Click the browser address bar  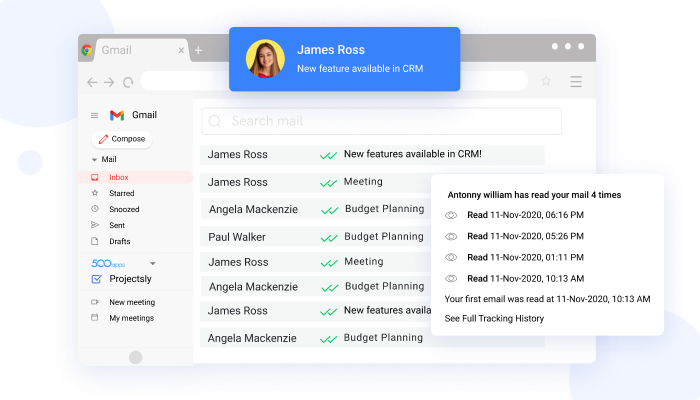[x=334, y=81]
